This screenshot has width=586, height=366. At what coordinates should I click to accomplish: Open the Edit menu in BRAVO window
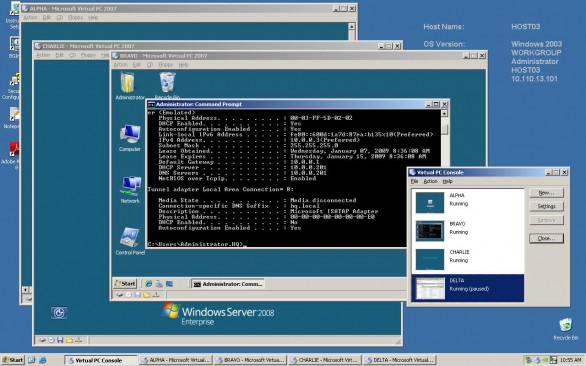(137, 65)
